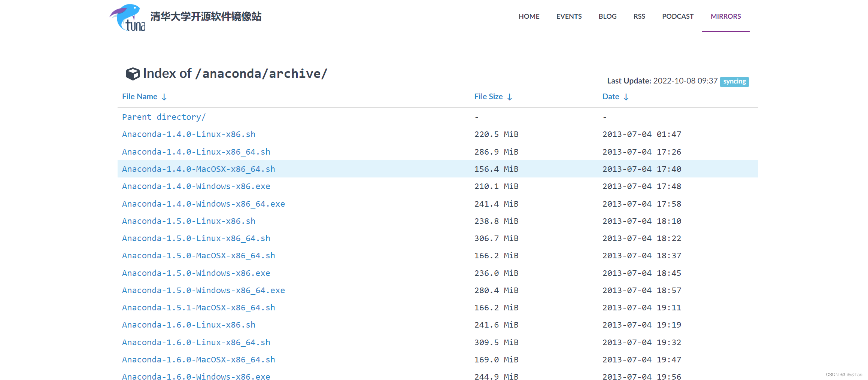The width and height of the screenshot is (868, 380).
Task: Click the 169.0 MiB file size
Action: point(496,359)
